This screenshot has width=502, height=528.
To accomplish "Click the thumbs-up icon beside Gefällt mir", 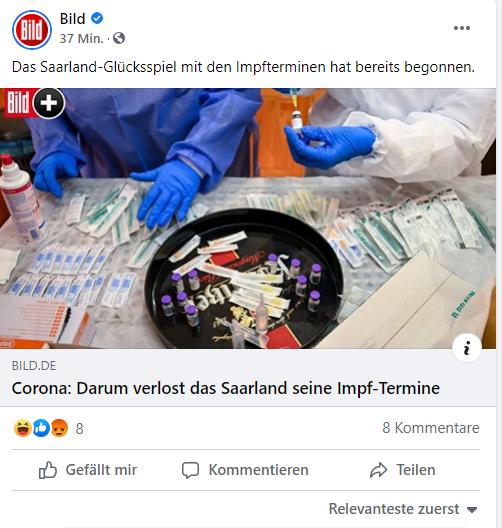I will click(47, 470).
